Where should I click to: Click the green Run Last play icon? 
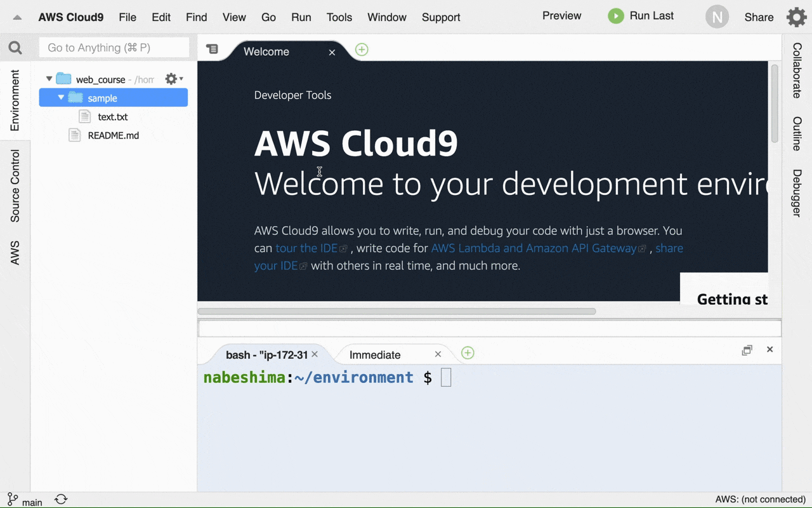(x=615, y=16)
